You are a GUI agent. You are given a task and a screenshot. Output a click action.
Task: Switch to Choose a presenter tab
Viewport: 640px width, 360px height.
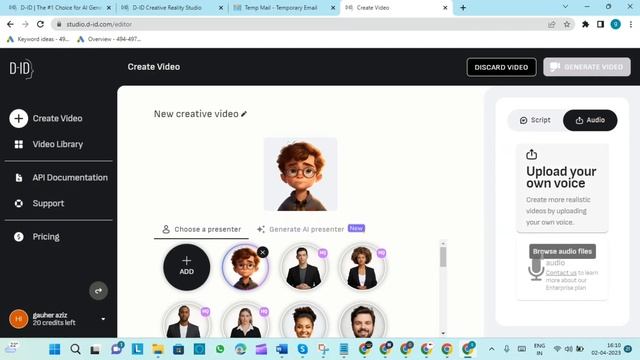pyautogui.click(x=201, y=229)
